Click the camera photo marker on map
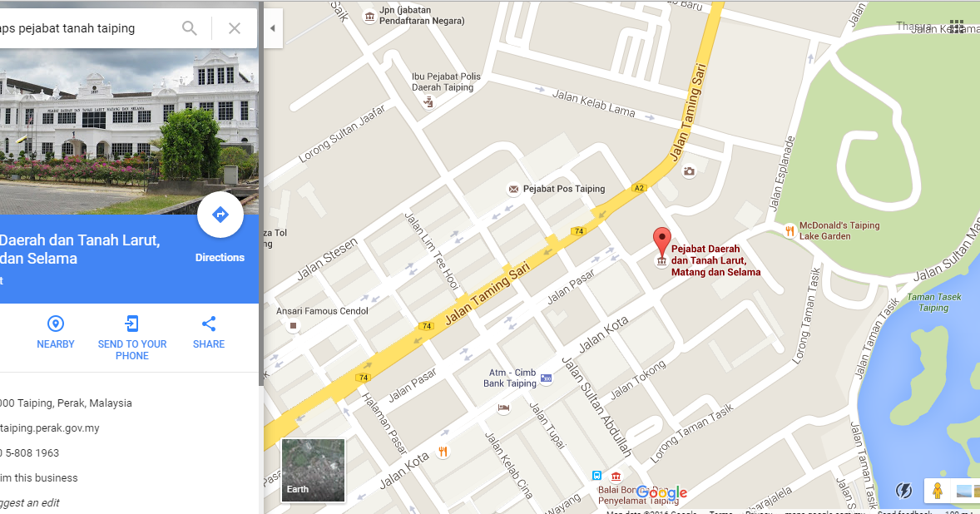Screen dimensions: 980x514 pyautogui.click(x=689, y=171)
